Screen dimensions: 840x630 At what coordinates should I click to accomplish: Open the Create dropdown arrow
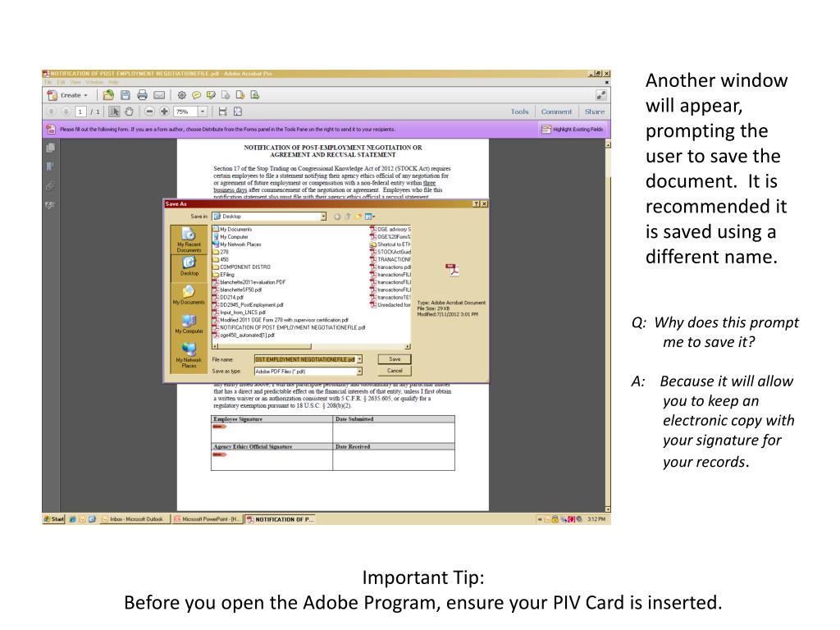tap(85, 96)
